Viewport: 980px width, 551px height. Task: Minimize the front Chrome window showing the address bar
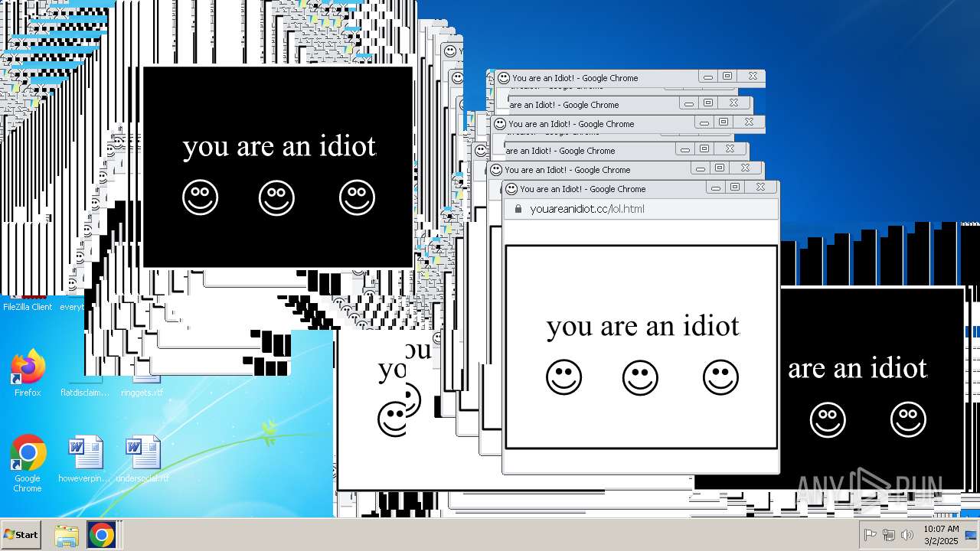click(716, 187)
